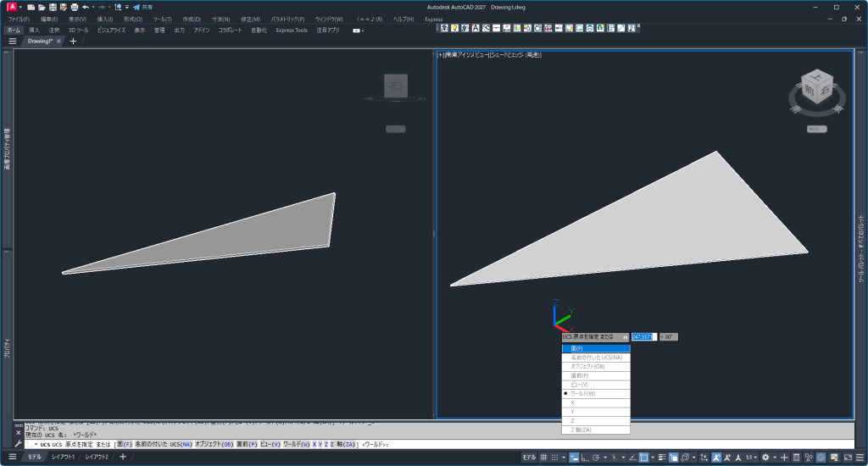Click the Open file folder icon
This screenshot has height=466, width=868.
(42, 7)
